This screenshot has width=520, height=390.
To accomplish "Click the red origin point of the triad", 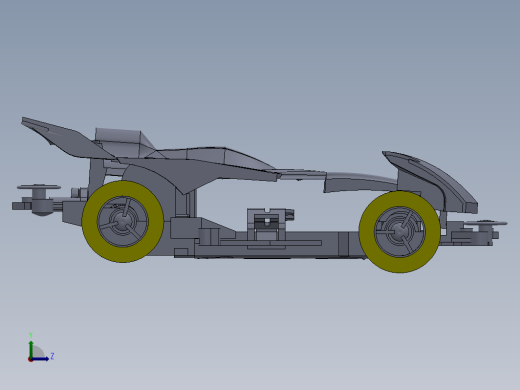I will (30, 360).
